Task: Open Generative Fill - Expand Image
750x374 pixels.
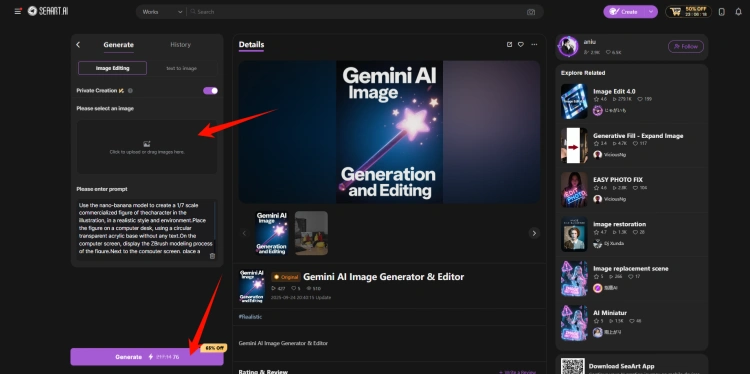Action: (638, 136)
